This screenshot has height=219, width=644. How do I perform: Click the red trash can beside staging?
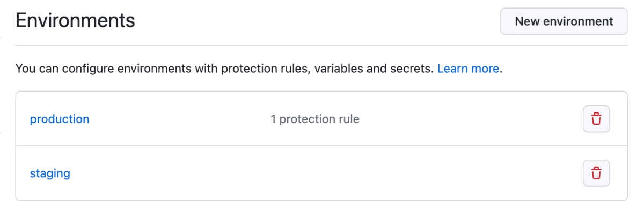[596, 173]
